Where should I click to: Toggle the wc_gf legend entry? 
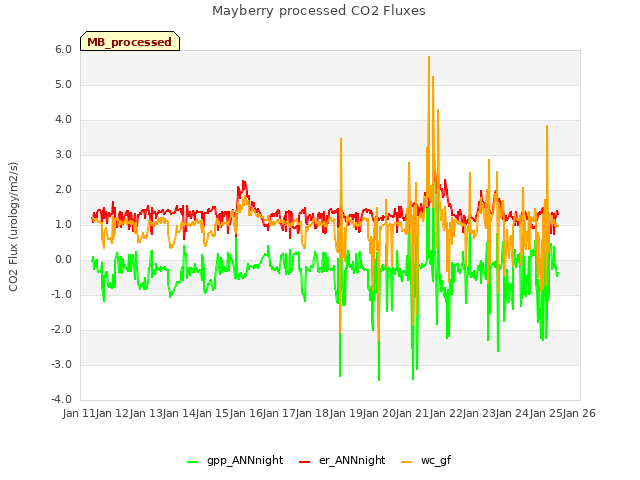426,460
